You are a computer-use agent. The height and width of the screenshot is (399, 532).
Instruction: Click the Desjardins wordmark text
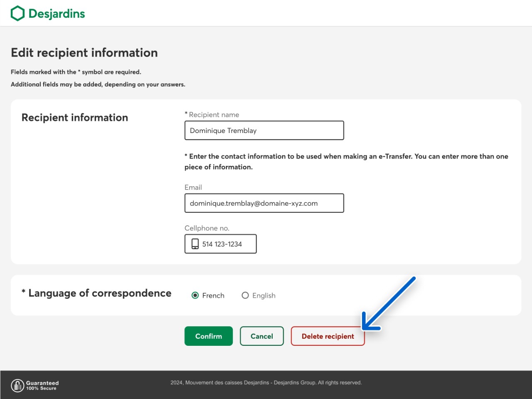point(57,14)
